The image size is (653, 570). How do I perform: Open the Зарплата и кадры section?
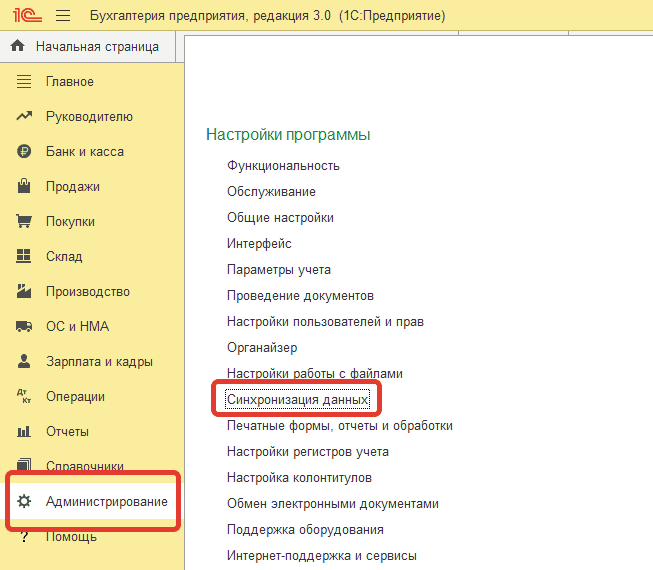pyautogui.click(x=99, y=361)
